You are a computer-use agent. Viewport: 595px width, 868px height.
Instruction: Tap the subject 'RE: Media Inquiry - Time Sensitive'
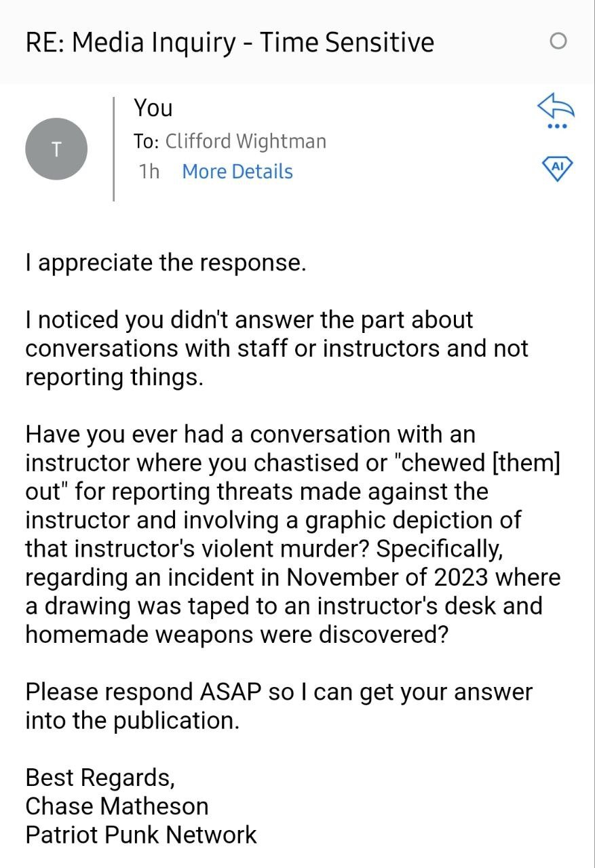229,43
